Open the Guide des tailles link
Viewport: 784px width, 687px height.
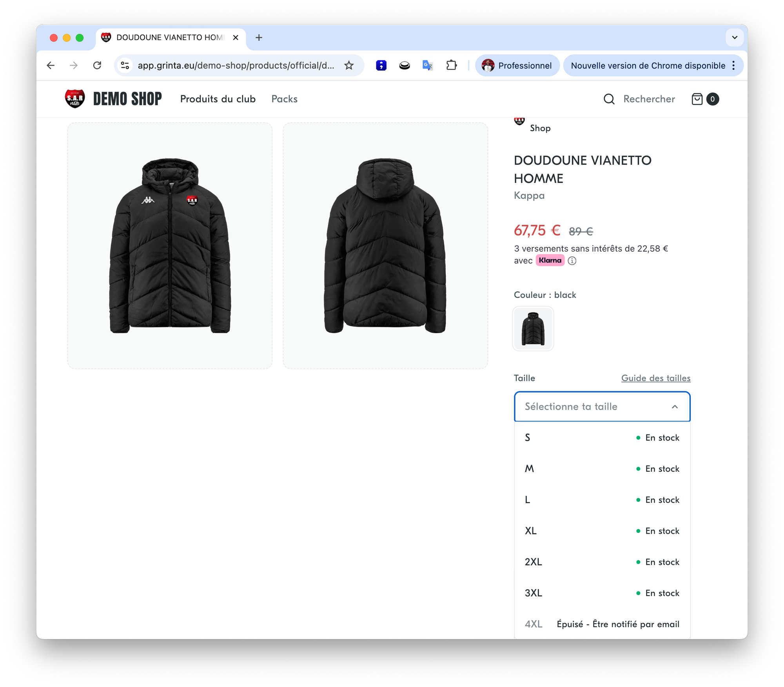[656, 378]
